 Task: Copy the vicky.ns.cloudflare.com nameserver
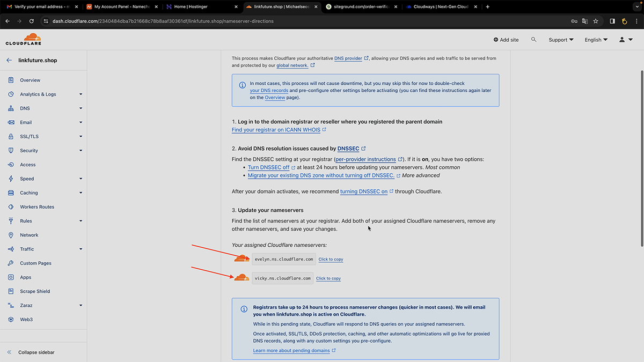pyautogui.click(x=328, y=278)
